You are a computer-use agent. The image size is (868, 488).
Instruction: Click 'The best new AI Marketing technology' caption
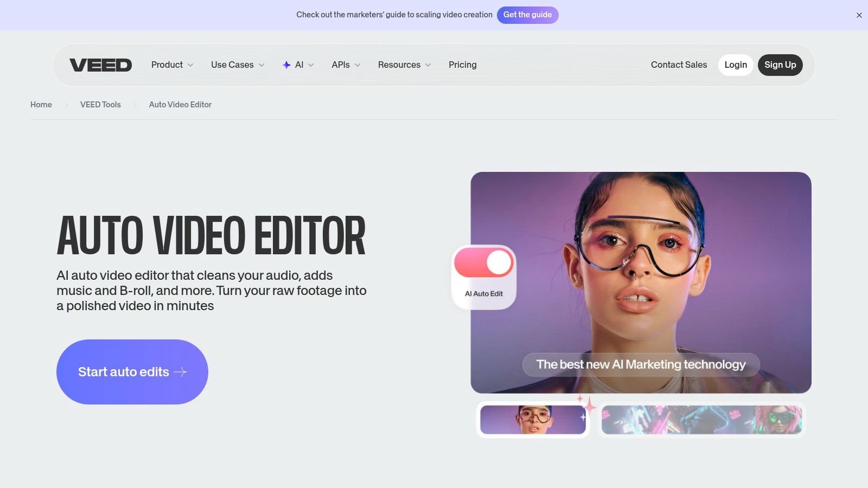pyautogui.click(x=641, y=364)
